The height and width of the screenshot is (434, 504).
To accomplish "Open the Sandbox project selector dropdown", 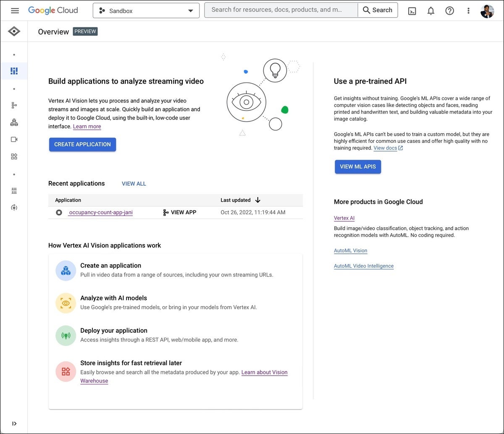I will point(146,11).
